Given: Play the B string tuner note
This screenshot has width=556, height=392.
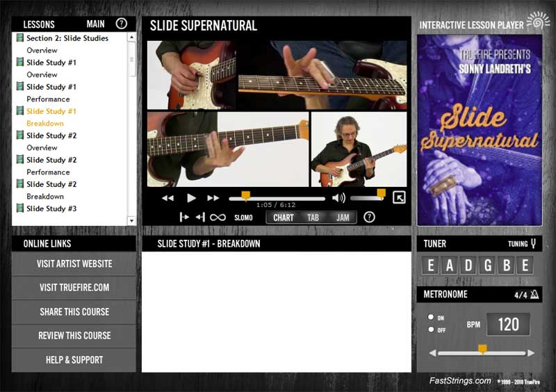Looking at the screenshot, I should pyautogui.click(x=507, y=266).
